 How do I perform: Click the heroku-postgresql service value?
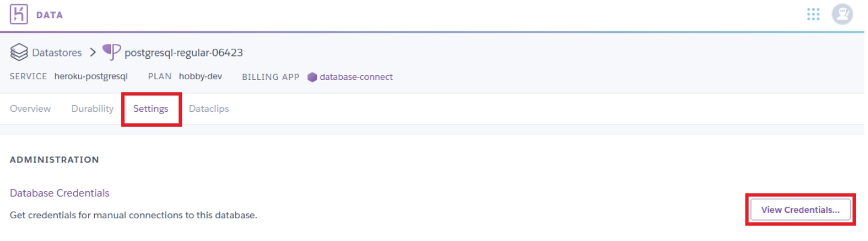[91, 77]
